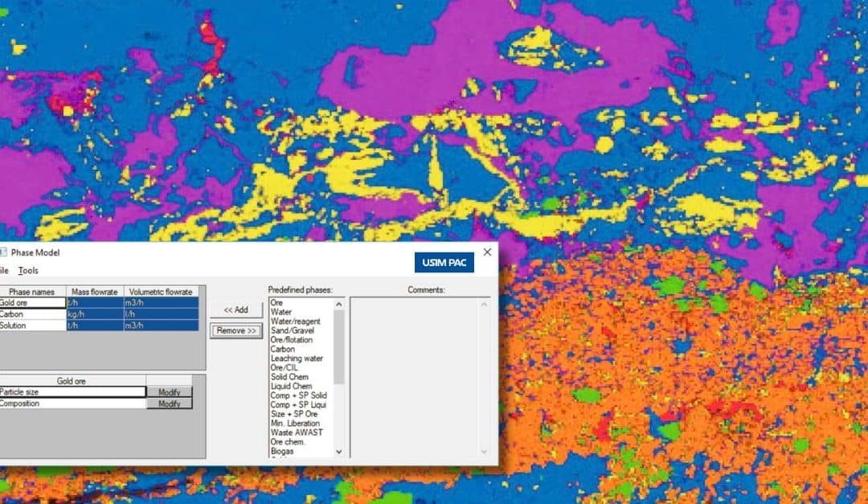Close the Phase Model dialog

point(487,252)
